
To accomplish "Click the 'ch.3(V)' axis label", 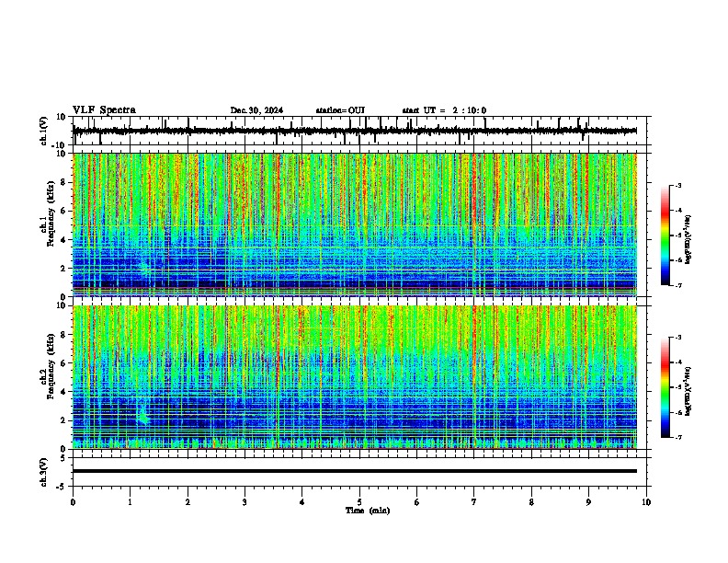I will pyautogui.click(x=44, y=472).
